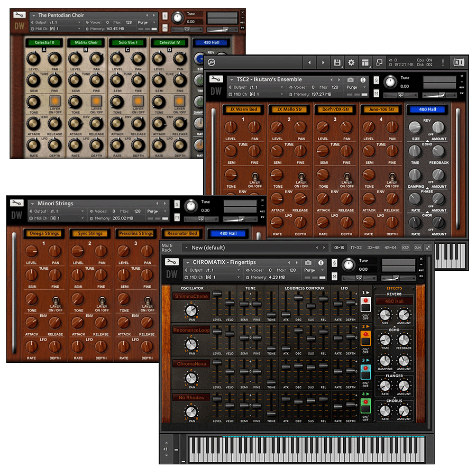Toggle Layer On/Off switch under JX Warm Bed
The image size is (476, 476).
point(255,176)
